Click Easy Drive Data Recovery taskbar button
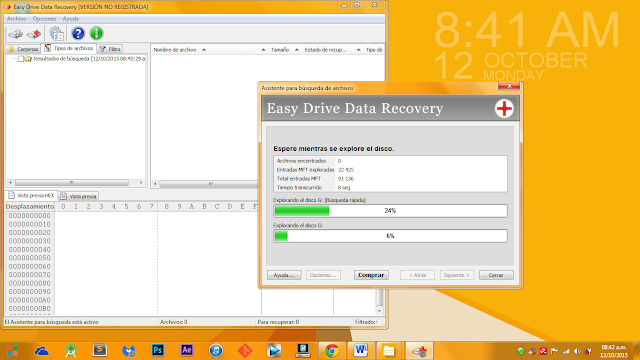This screenshot has width=640, height=360. tap(419, 351)
